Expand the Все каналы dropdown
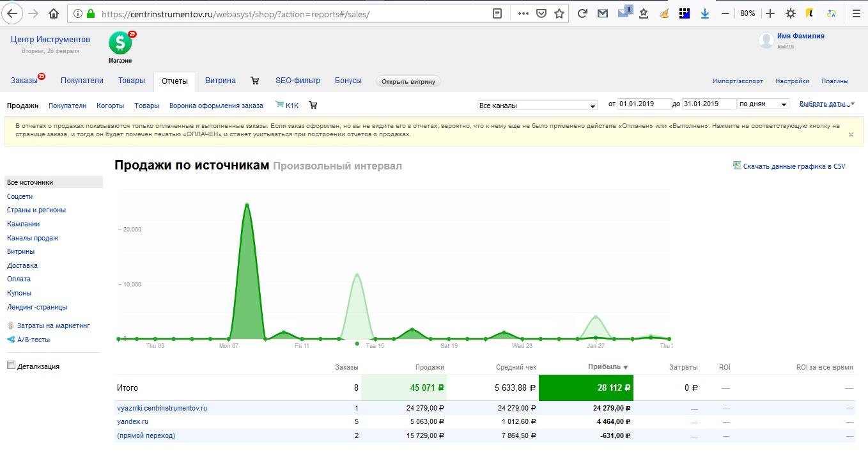The image size is (868, 470). coord(538,105)
